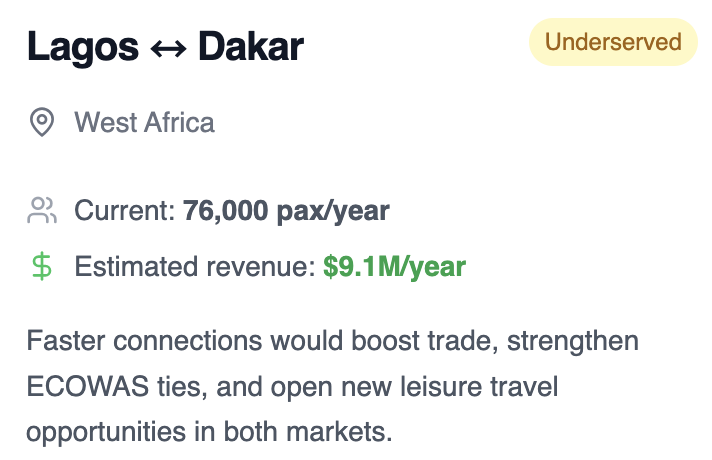This screenshot has height=460, width=712.
Task: Click the $9.1M/year revenue figure
Action: coord(394,267)
